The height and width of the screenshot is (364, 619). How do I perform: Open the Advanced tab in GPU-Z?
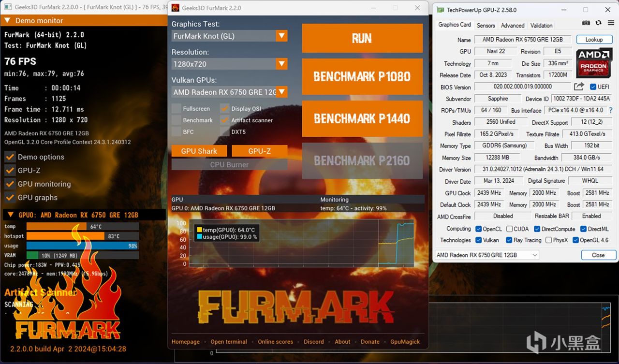pyautogui.click(x=513, y=26)
